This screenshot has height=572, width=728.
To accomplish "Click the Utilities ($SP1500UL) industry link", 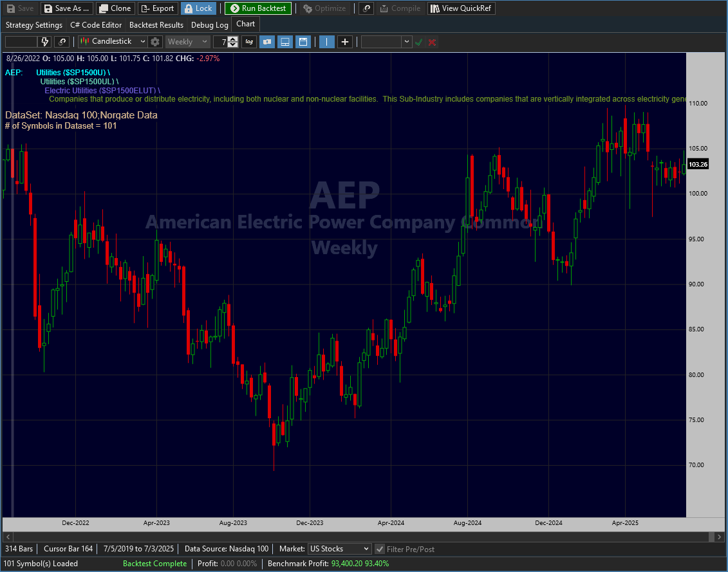I will (x=79, y=81).
